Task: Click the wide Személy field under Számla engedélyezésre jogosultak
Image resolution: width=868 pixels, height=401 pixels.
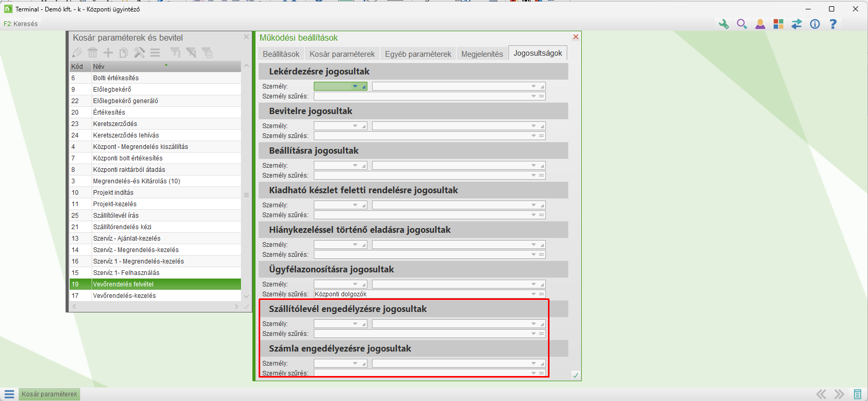Action: [458, 364]
